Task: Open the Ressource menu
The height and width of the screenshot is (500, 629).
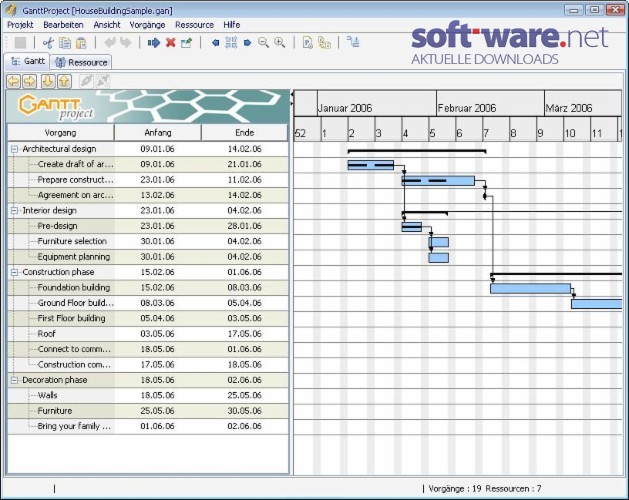Action: click(x=195, y=25)
